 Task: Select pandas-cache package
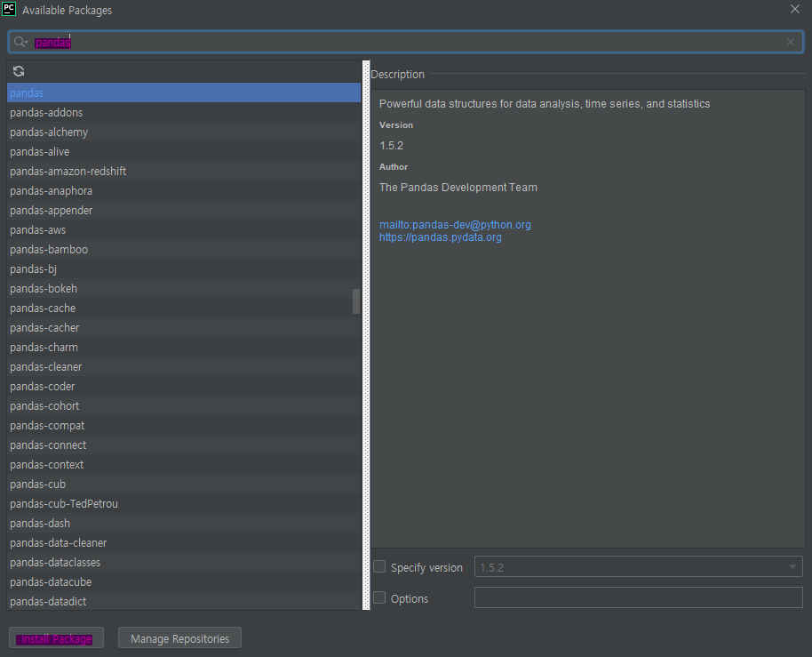tap(184, 308)
